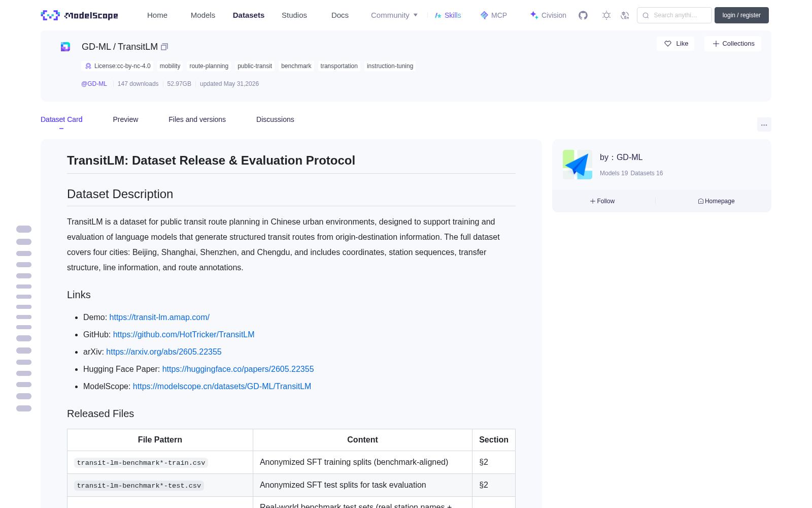Screen dimensions: 812x508
Task: Toggle the light/dark theme sun icon
Action: pyautogui.click(x=606, y=15)
